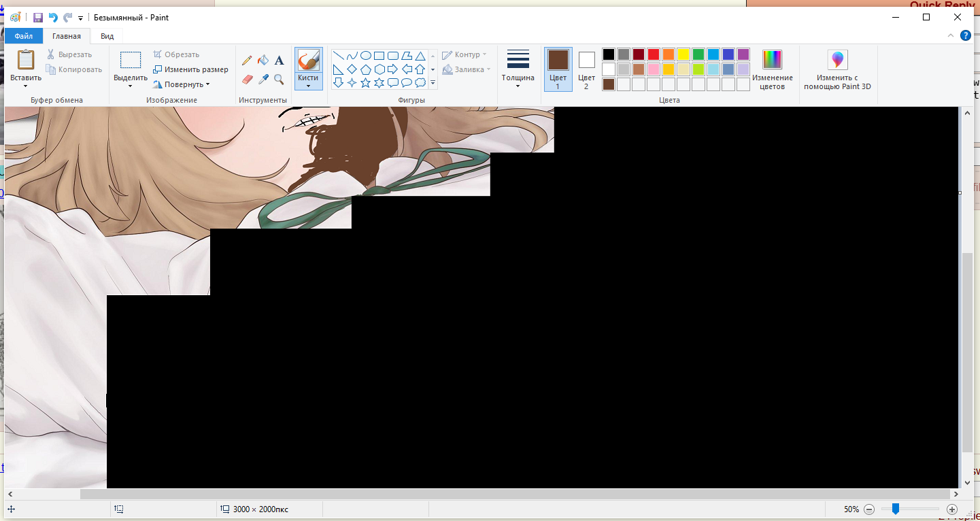Choose the Pentagon shape
This screenshot has height=521, width=980.
[365, 69]
